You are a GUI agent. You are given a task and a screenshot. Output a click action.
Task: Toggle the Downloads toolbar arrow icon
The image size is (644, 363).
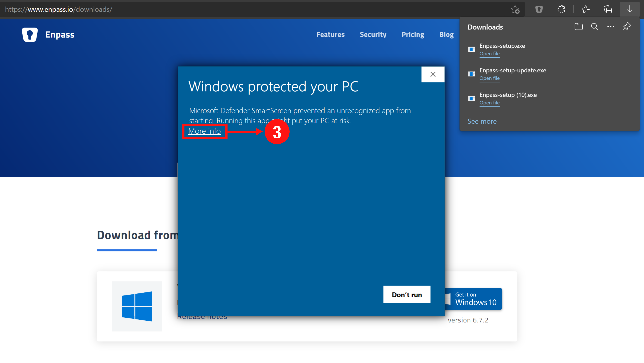tap(629, 10)
